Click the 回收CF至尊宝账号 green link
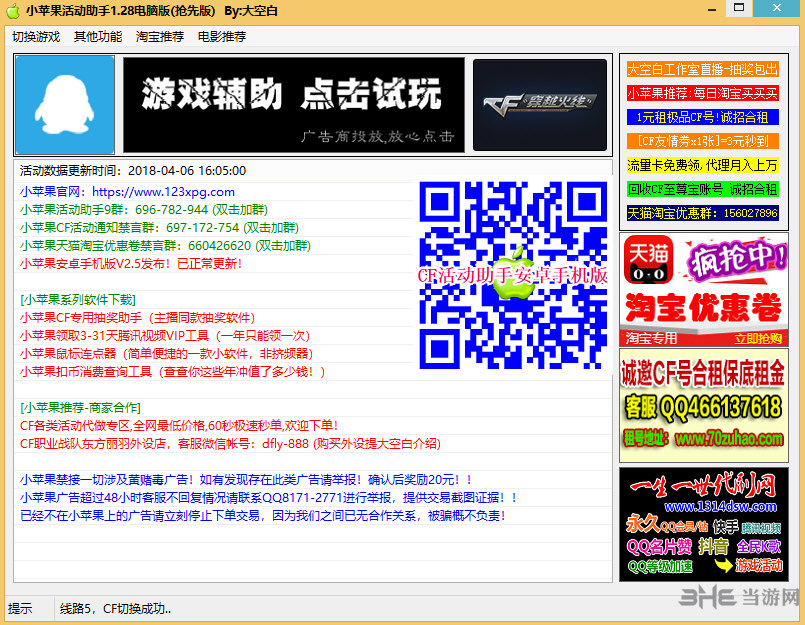805x625 pixels. (x=702, y=189)
